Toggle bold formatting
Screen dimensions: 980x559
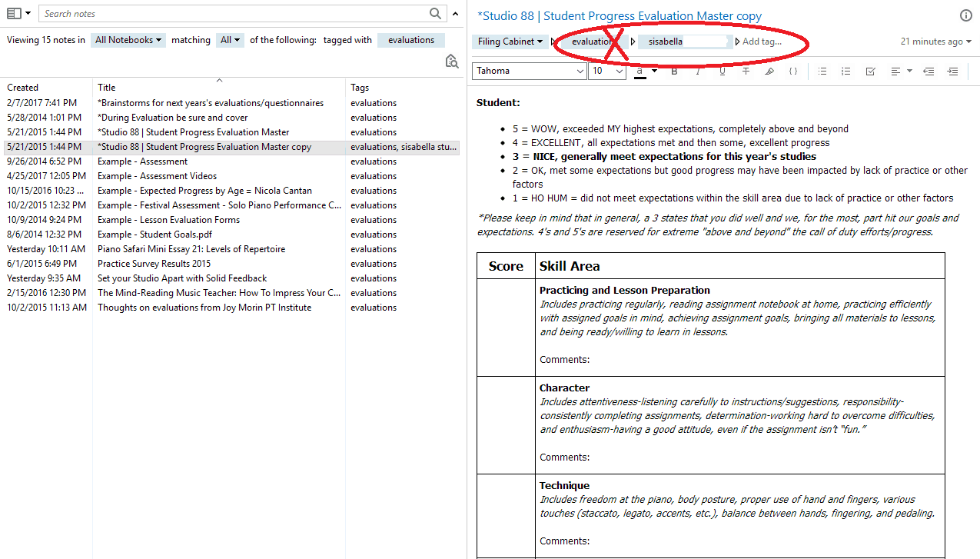coord(674,72)
